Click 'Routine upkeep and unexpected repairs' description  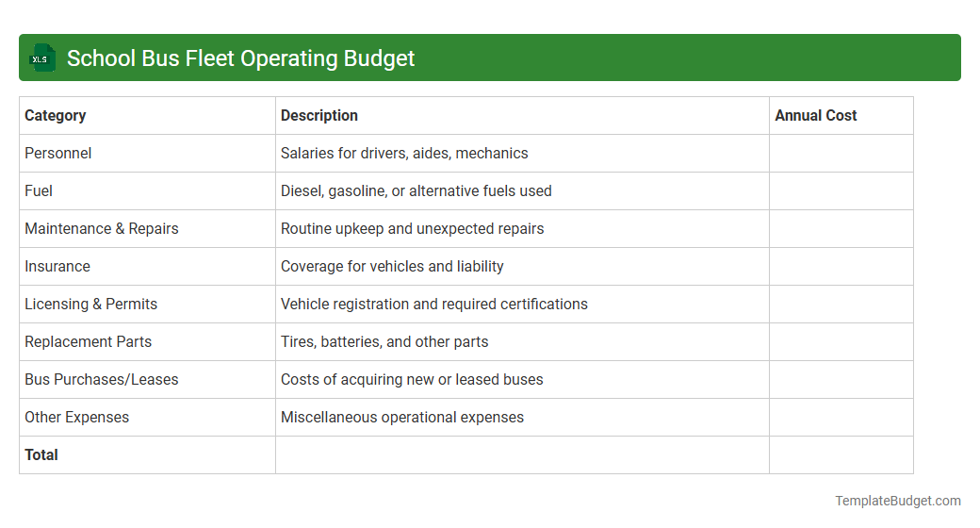click(412, 229)
